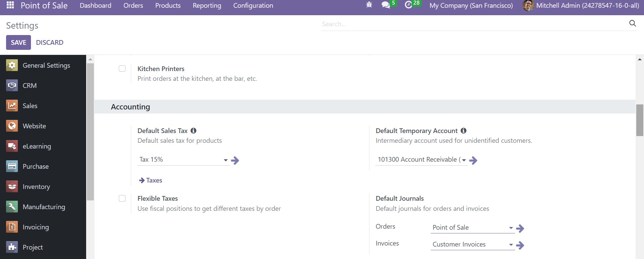Open Account Receivable record via arrow
Viewport: 644px width, 259px height.
click(473, 160)
